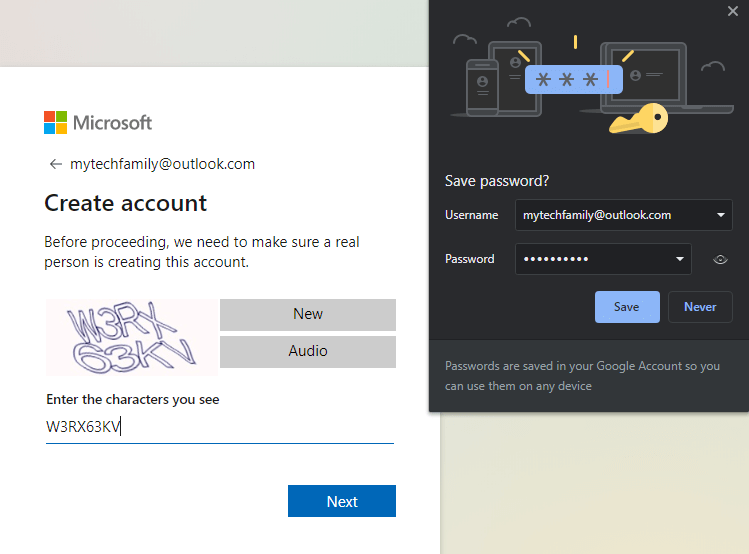The width and height of the screenshot is (749, 554).
Task: Click the captcha image W3RX63KV
Action: coord(132,337)
